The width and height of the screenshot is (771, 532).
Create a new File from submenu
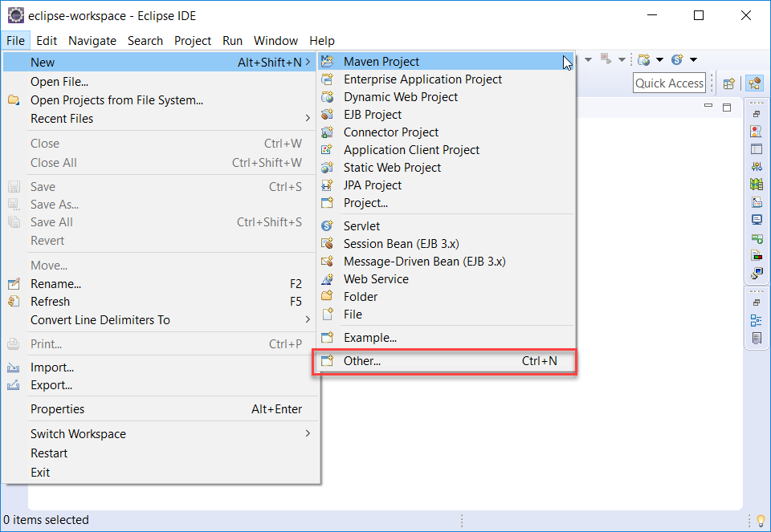[446, 315]
